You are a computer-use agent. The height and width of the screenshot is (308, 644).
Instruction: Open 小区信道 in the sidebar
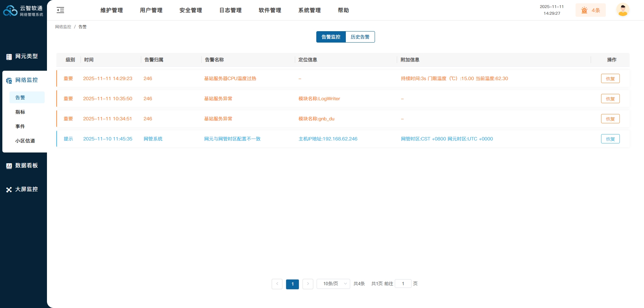tap(25, 141)
